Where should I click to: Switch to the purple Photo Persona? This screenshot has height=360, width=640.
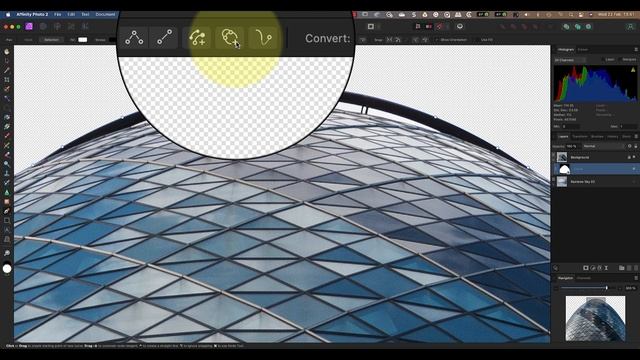[x=29, y=27]
